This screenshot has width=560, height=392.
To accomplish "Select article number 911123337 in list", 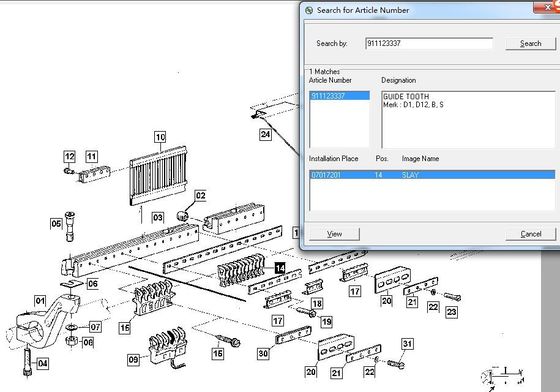I will coord(339,96).
